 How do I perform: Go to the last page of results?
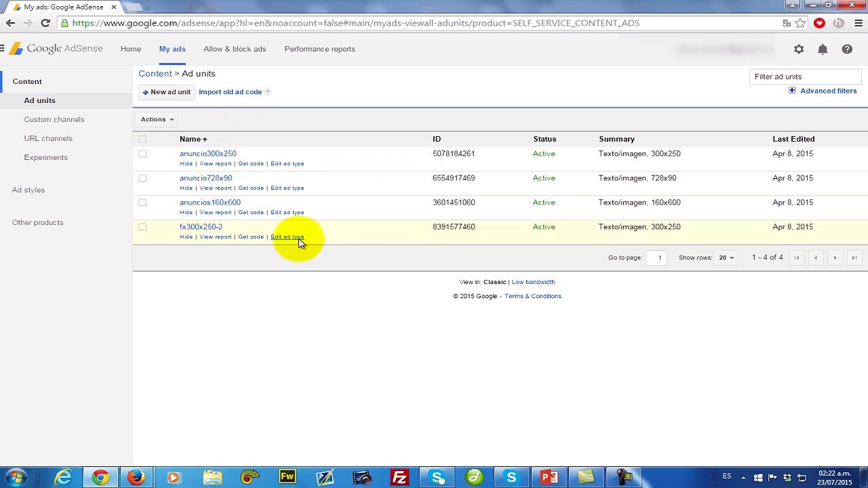(854, 258)
